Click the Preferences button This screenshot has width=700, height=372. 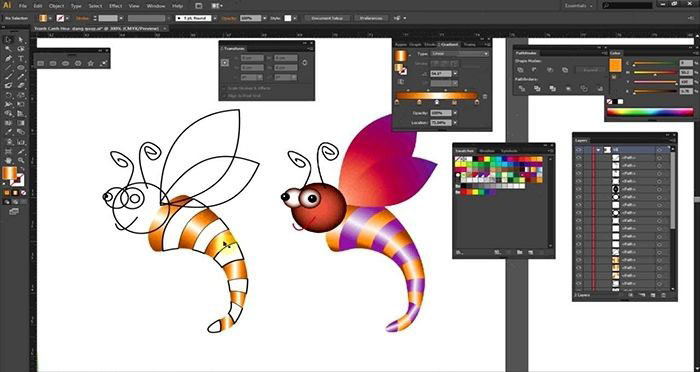point(371,18)
